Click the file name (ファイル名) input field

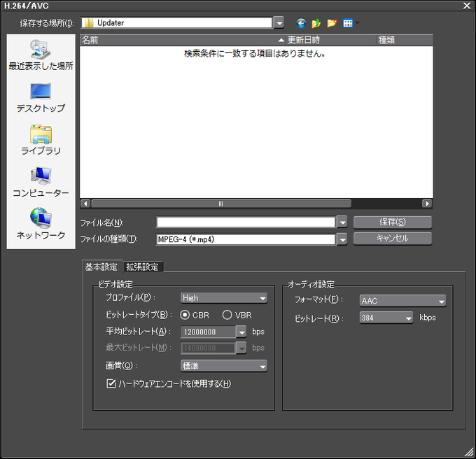coord(246,223)
